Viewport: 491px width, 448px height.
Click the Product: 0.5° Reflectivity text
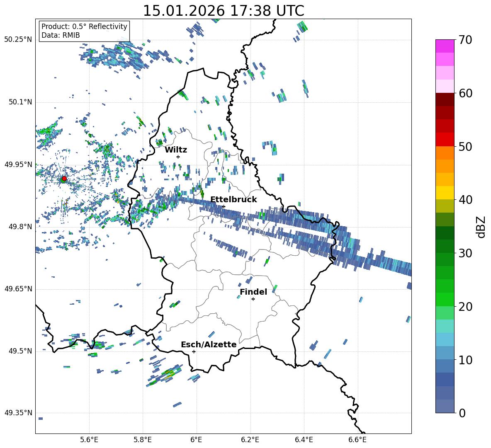[84, 26]
